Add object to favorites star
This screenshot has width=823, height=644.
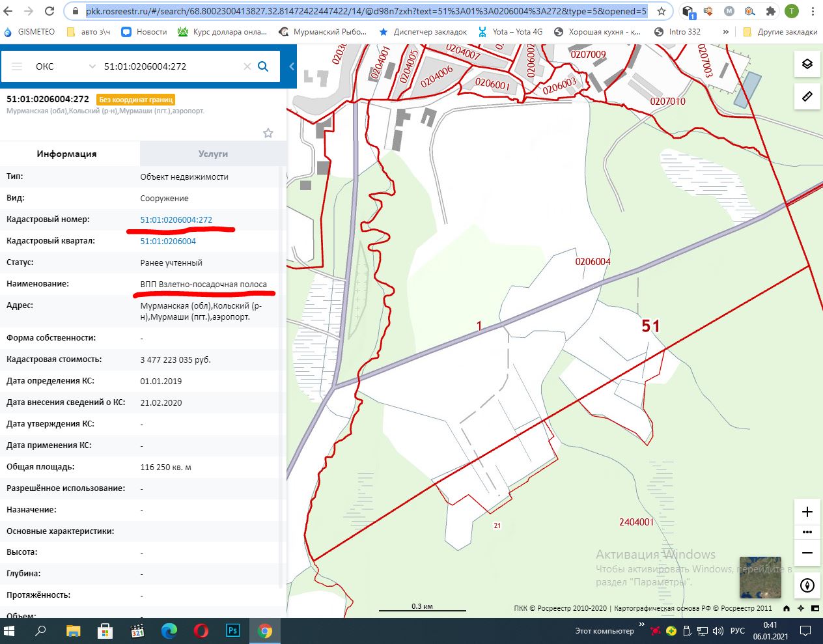tap(268, 133)
